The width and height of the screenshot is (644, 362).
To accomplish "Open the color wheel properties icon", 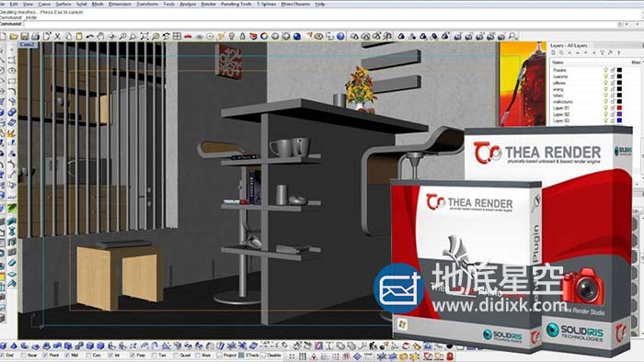I will click(x=264, y=37).
